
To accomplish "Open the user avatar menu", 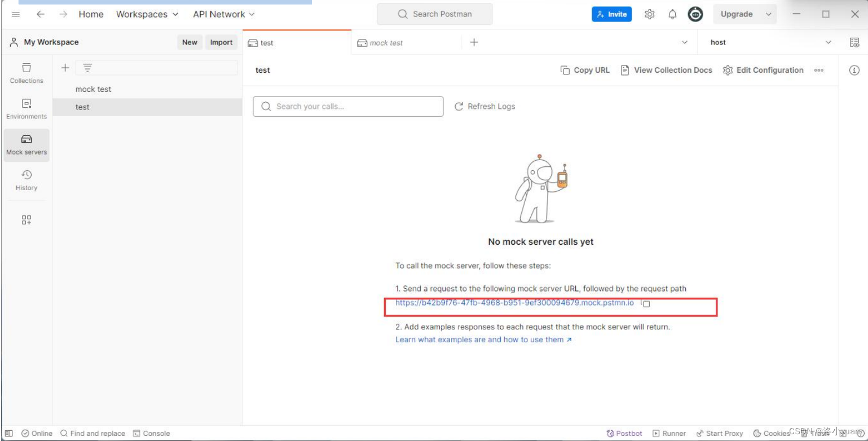I will pyautogui.click(x=695, y=14).
